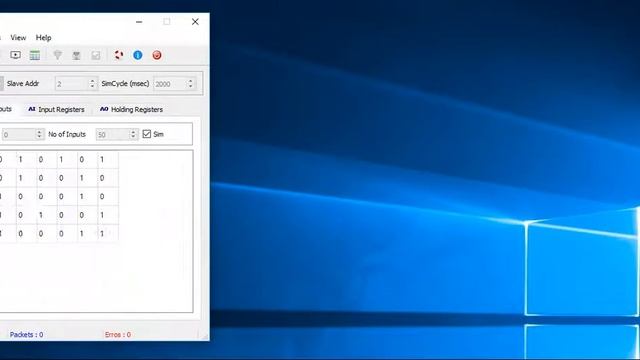Decrease the start address spinner left of No of Inputs
This screenshot has height=360, width=640.
[x=39, y=137]
